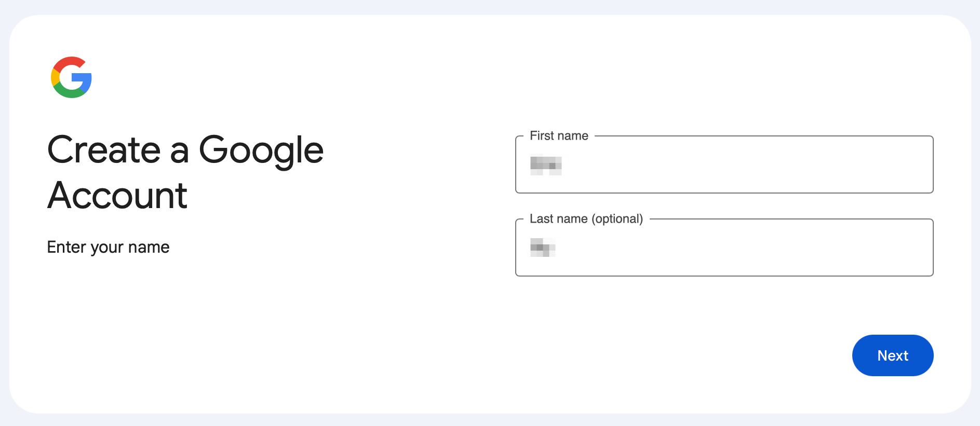Viewport: 980px width, 426px height.
Task: Click the Google "G" logo
Action: pyautogui.click(x=71, y=77)
